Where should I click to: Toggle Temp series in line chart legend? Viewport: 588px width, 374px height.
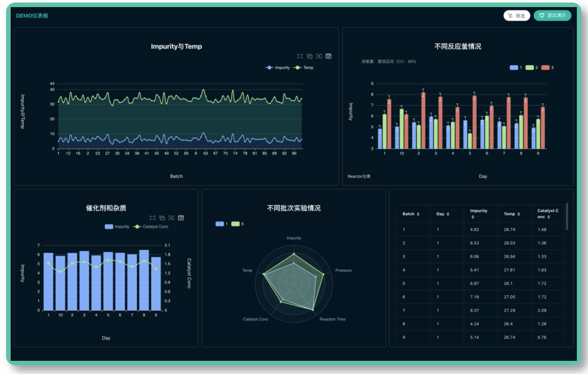click(304, 67)
